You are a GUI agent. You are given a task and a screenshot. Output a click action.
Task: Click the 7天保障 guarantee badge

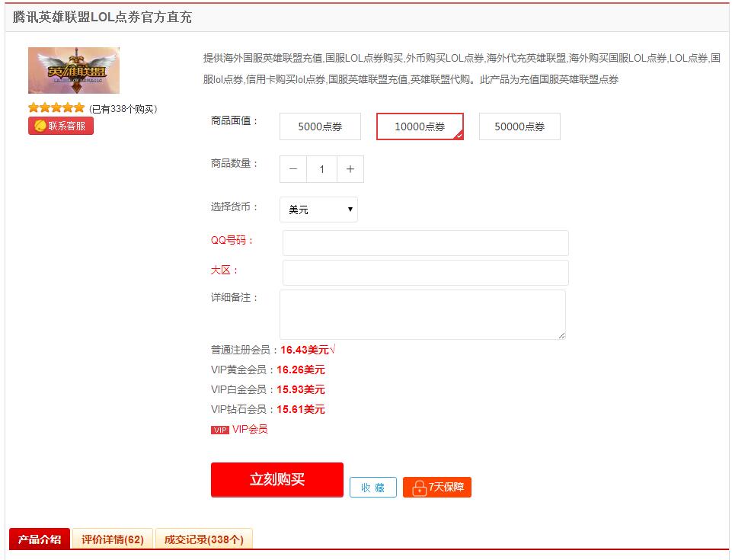437,487
